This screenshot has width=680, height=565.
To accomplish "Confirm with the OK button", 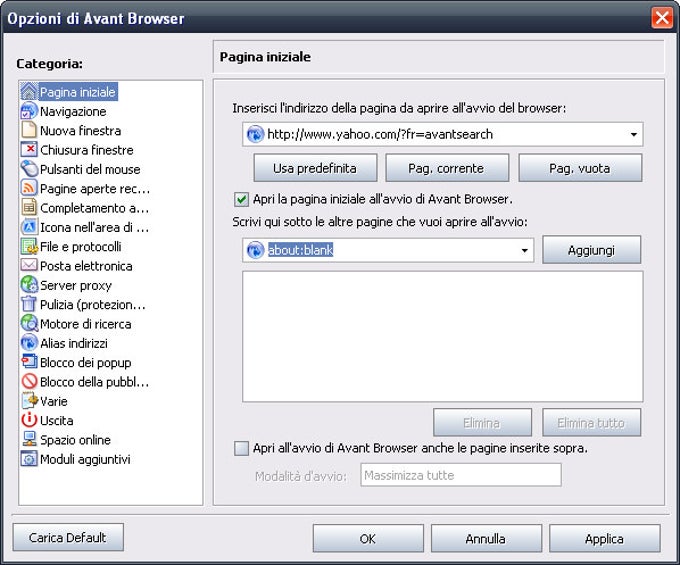I will point(368,539).
